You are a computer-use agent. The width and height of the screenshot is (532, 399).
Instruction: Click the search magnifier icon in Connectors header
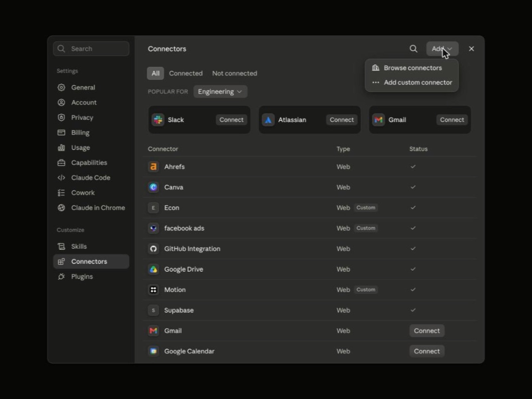click(413, 49)
